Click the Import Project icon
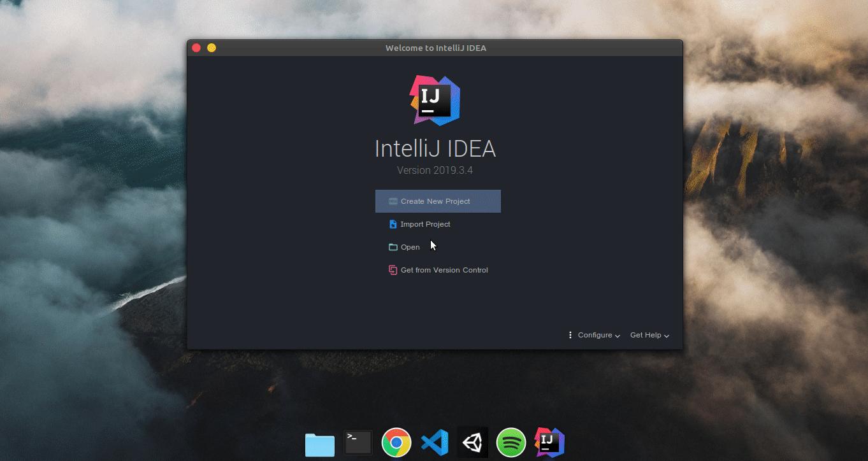The height and width of the screenshot is (461, 868). tap(393, 224)
